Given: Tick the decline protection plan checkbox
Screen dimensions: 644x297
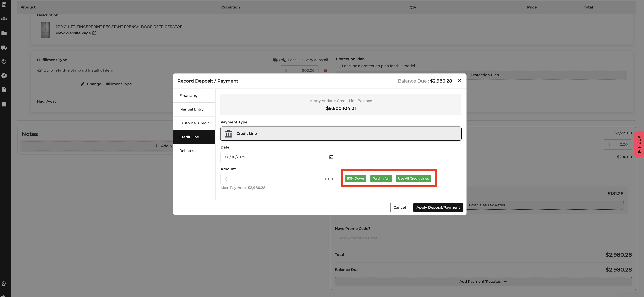Looking at the screenshot, I should [x=338, y=66].
